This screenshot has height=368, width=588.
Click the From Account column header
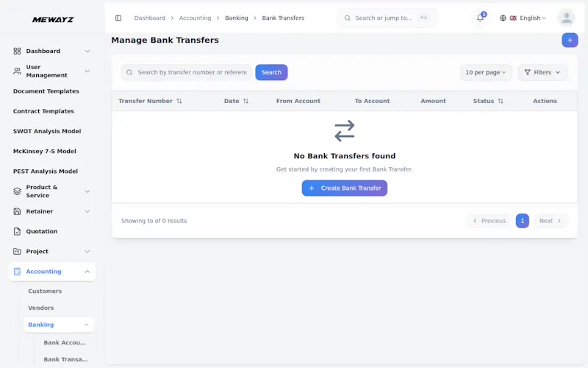[298, 101]
